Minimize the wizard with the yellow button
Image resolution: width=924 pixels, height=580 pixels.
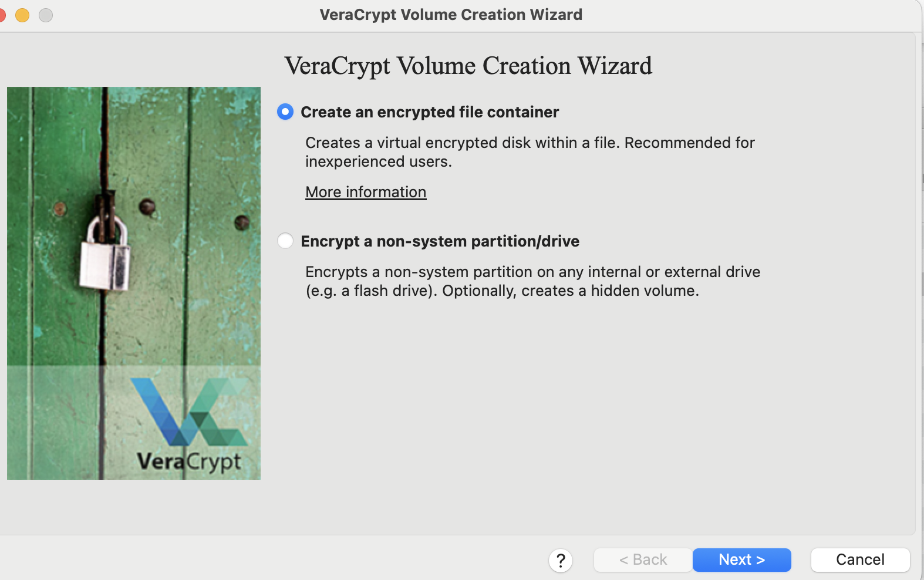(x=22, y=15)
